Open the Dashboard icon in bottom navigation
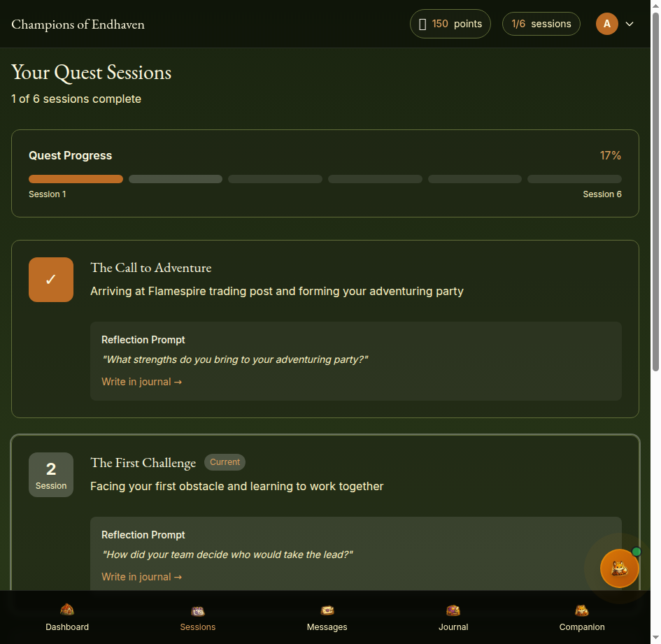 pos(67,610)
